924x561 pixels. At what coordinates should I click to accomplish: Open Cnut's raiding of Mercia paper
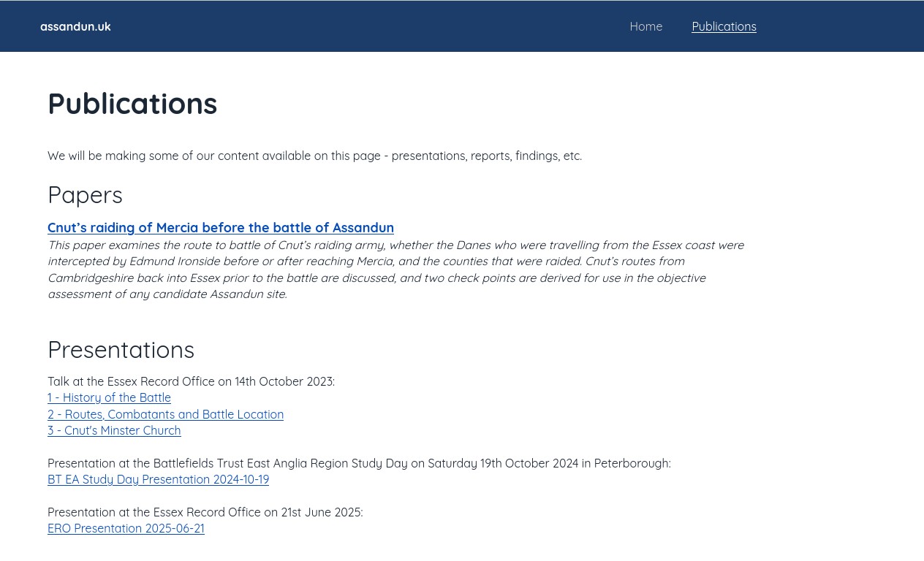click(x=220, y=228)
